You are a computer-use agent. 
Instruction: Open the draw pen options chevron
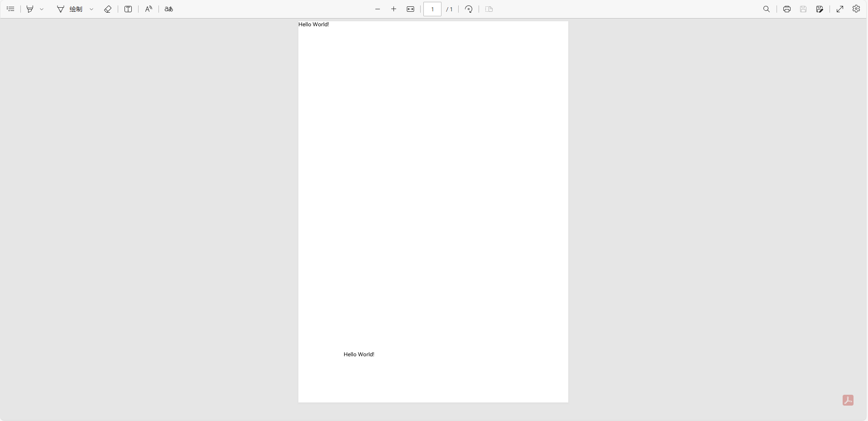pos(91,9)
